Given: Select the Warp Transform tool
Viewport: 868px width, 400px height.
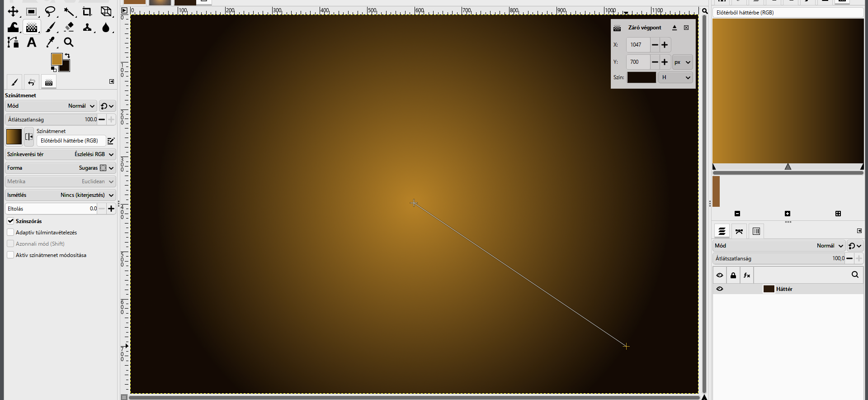Looking at the screenshot, I should click(13, 27).
